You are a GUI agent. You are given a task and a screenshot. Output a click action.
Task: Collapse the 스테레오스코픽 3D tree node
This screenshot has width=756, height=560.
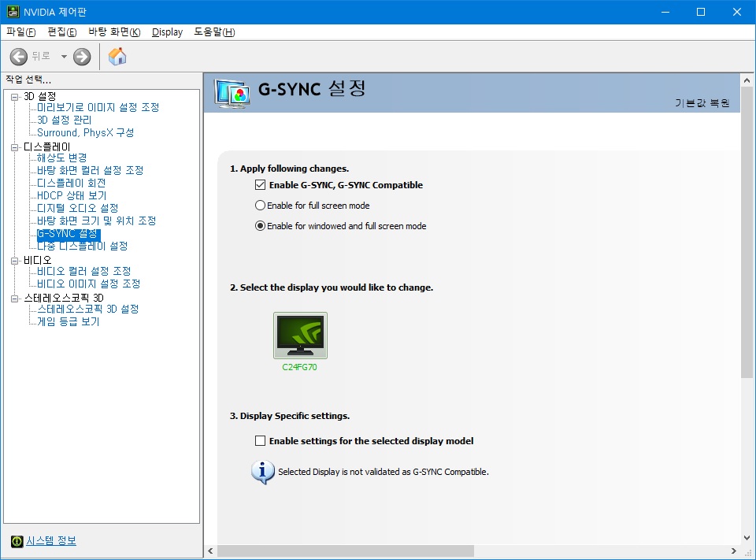click(14, 299)
